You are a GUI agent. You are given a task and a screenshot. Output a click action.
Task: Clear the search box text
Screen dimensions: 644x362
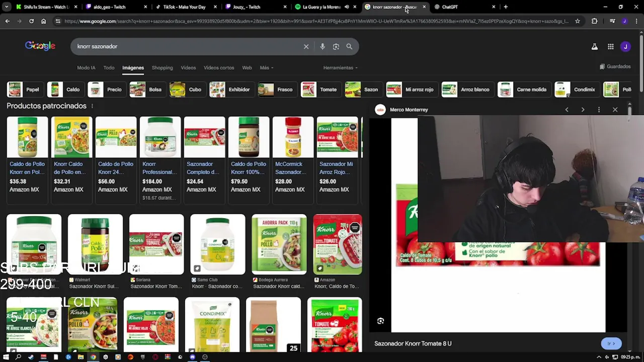[x=306, y=46]
